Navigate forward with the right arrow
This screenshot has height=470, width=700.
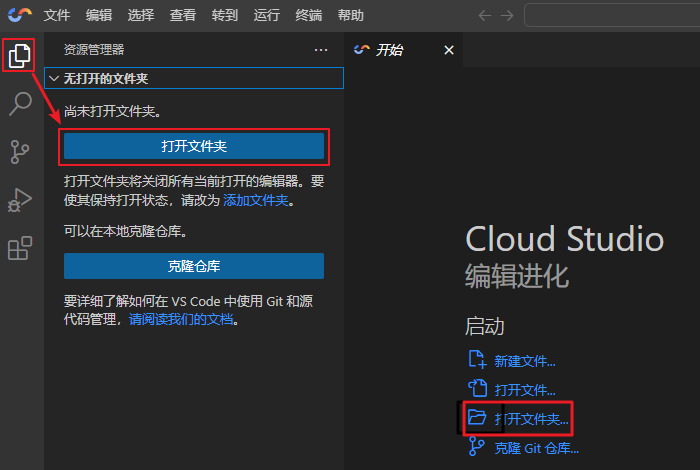tap(507, 16)
